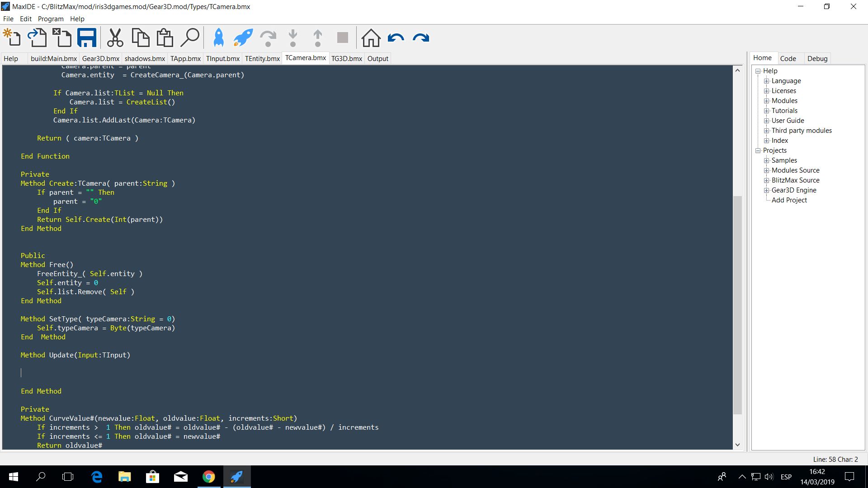Open the User Guide entry
This screenshot has height=488, width=868.
click(x=788, y=120)
